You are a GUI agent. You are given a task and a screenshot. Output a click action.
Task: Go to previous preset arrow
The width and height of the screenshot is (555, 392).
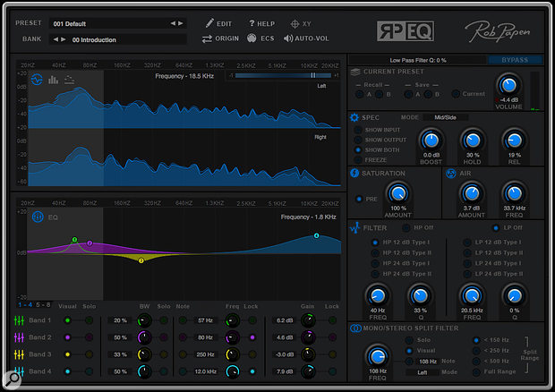point(173,23)
